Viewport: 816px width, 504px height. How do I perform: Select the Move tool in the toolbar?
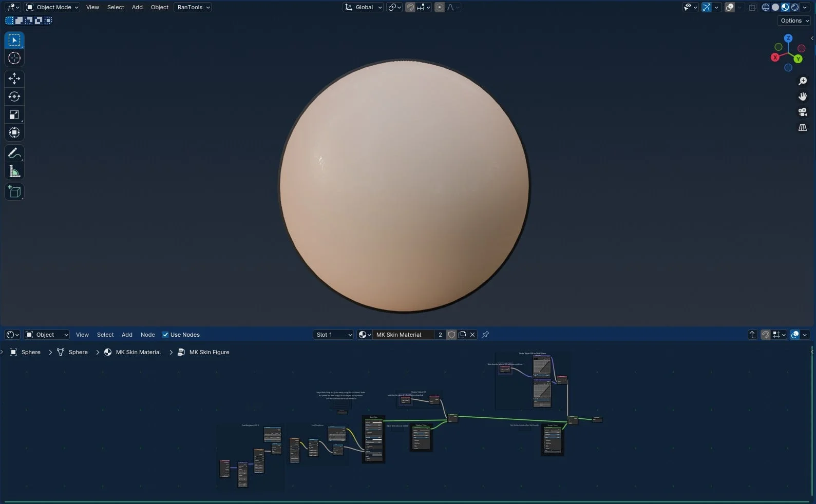pos(14,79)
